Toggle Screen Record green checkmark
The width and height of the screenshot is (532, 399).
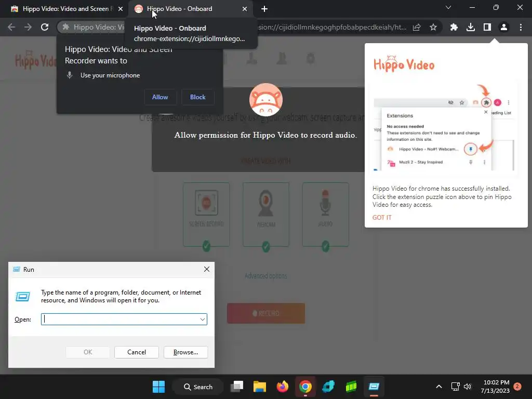206,246
